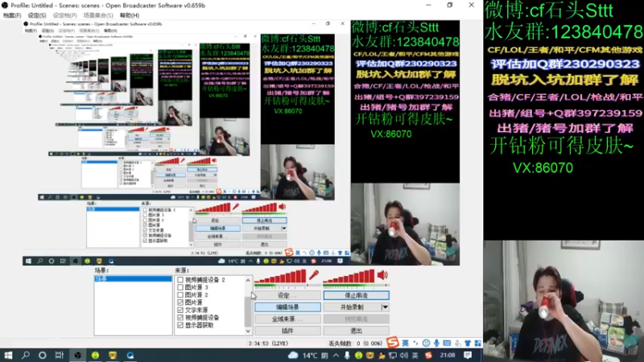644x362 pixels.
Task: Open the red Sogou S tray icon
Action: pos(428,355)
